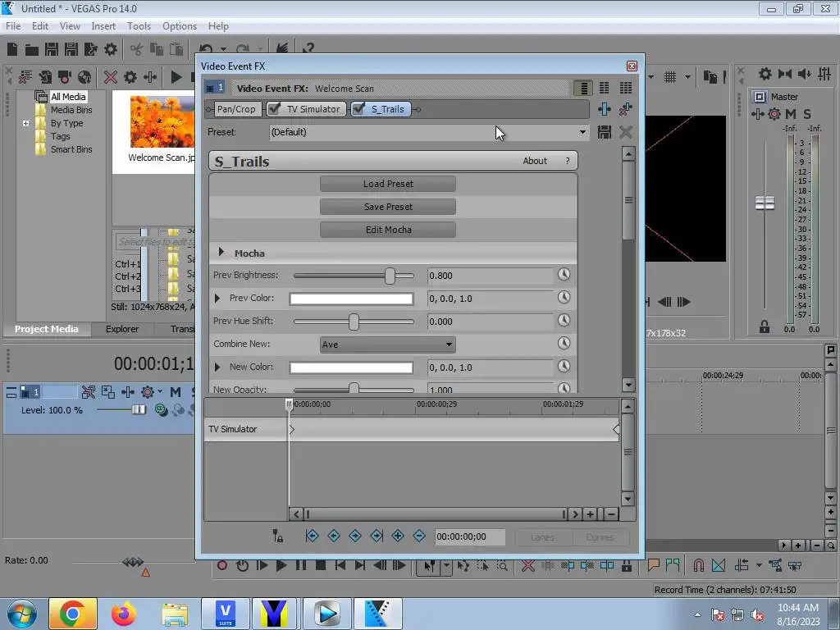Click the Save icon in main toolbar
This screenshot has height=630, width=840.
click(x=52, y=49)
